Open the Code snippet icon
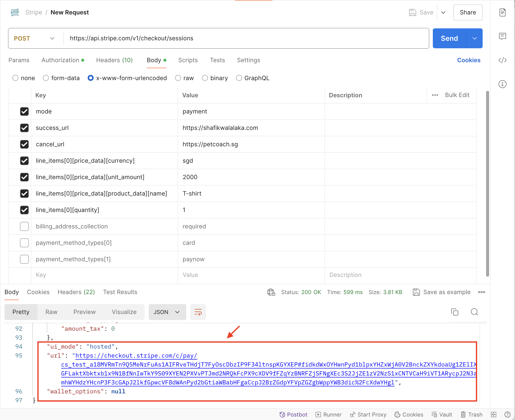Image resolution: width=515 pixels, height=420 pixels. (503, 60)
